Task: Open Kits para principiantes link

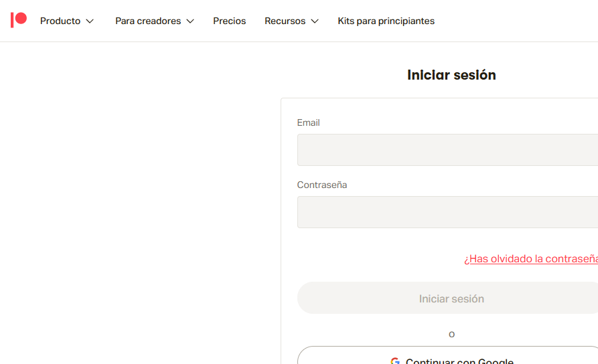Action: (386, 21)
